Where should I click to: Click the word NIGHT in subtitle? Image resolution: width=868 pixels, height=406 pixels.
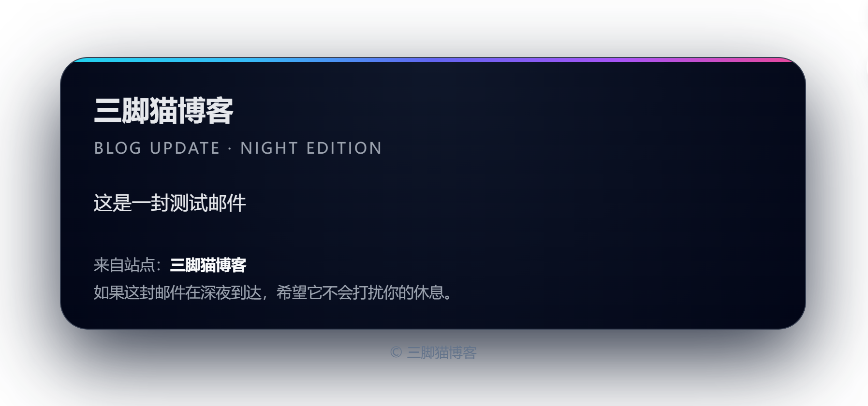pos(269,148)
